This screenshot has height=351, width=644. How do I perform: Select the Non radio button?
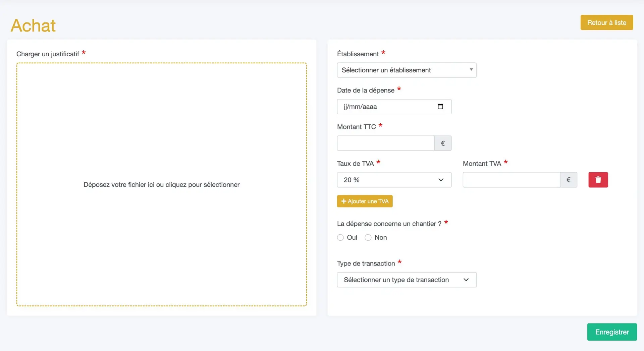point(368,237)
